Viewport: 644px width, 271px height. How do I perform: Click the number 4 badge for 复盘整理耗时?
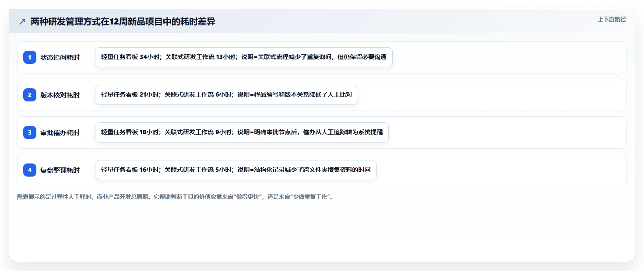[x=30, y=170]
